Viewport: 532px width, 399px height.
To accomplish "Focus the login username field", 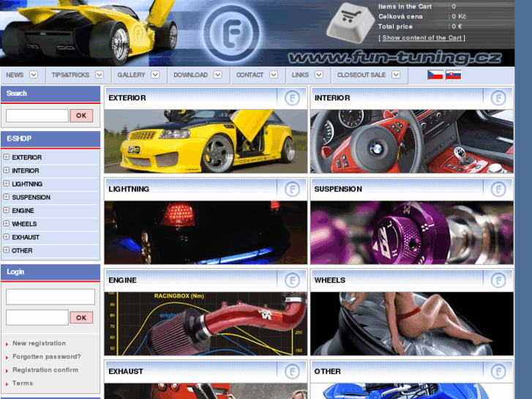I will pyautogui.click(x=50, y=297).
